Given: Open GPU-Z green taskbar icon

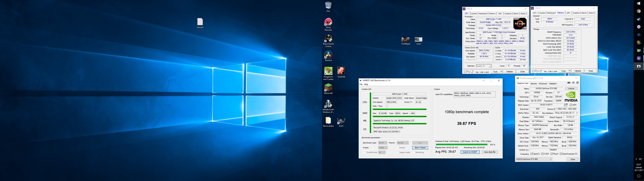Looking at the screenshot, I should point(638,50).
